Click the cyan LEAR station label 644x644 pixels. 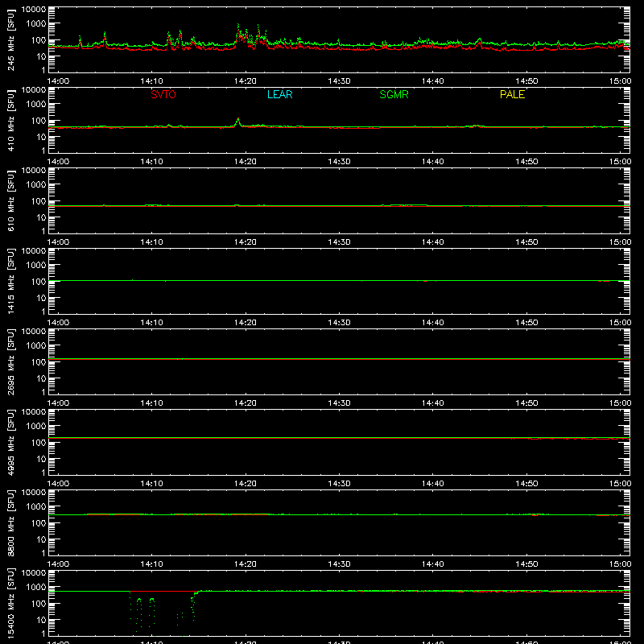(x=279, y=94)
